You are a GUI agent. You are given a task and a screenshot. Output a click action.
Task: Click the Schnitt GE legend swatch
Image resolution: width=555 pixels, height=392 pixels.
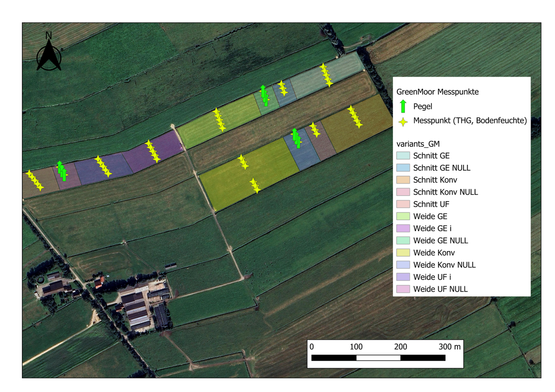(x=403, y=155)
